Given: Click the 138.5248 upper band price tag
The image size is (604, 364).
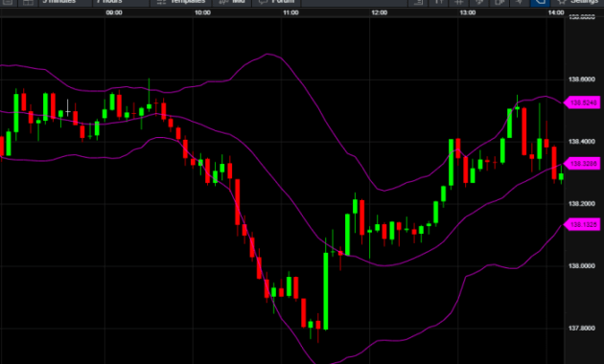Looking at the screenshot, I should [x=582, y=102].
